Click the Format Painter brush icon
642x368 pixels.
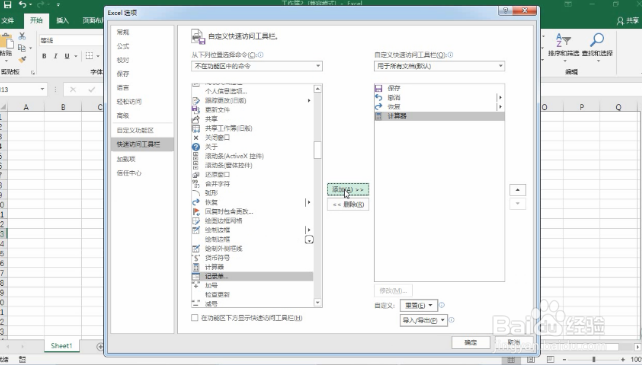[22, 59]
